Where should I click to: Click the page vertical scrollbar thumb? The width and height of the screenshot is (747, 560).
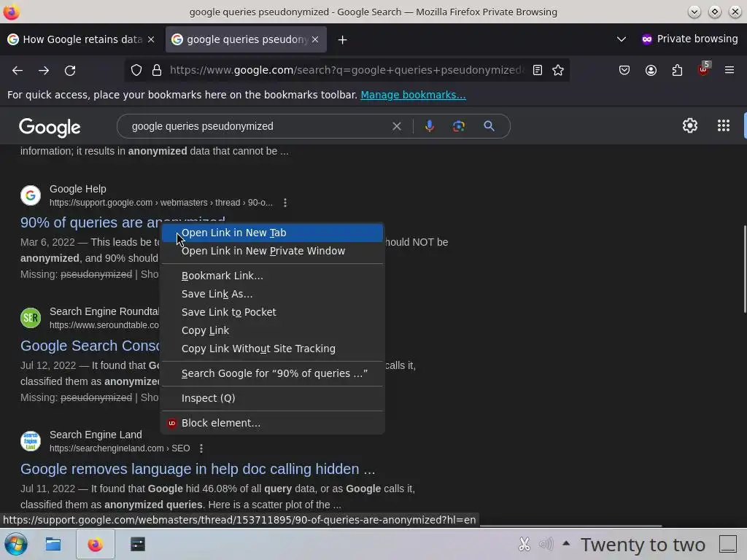(744, 268)
